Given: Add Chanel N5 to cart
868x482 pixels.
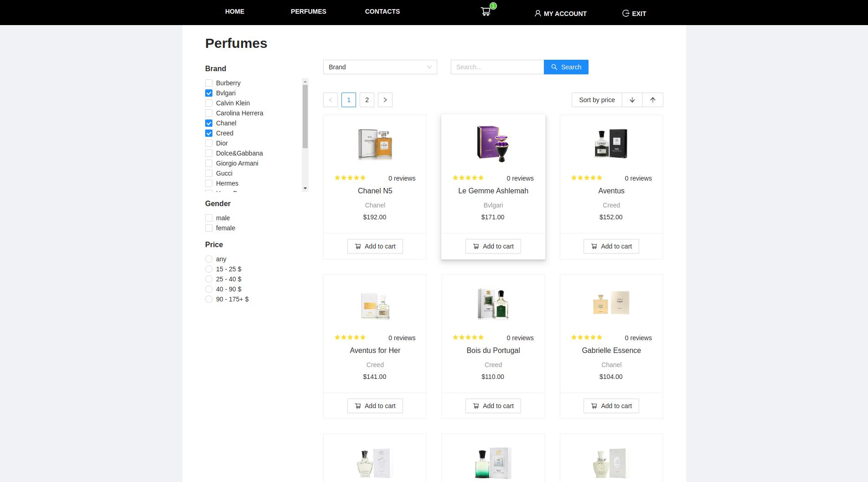Looking at the screenshot, I should point(375,246).
